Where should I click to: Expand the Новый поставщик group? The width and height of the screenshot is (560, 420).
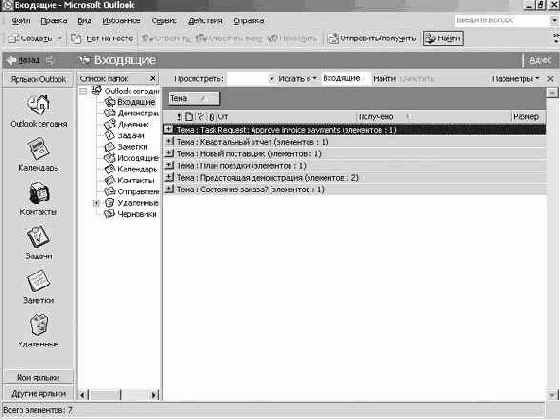point(169,153)
